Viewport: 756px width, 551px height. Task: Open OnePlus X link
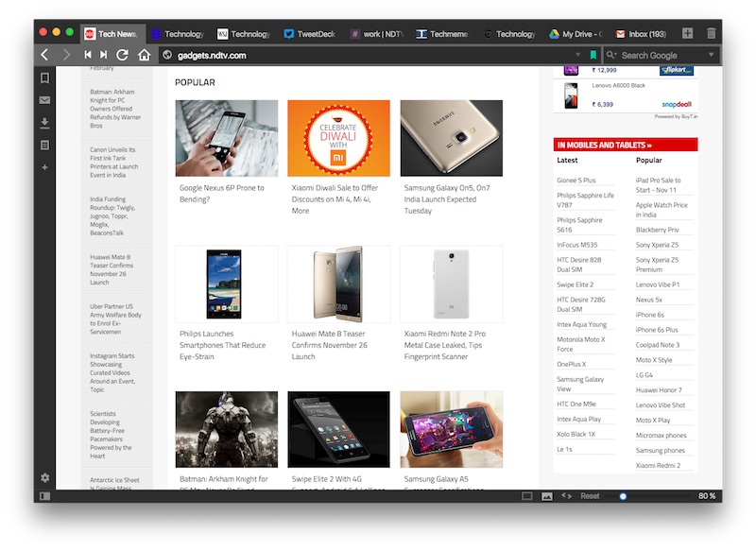coord(572,365)
